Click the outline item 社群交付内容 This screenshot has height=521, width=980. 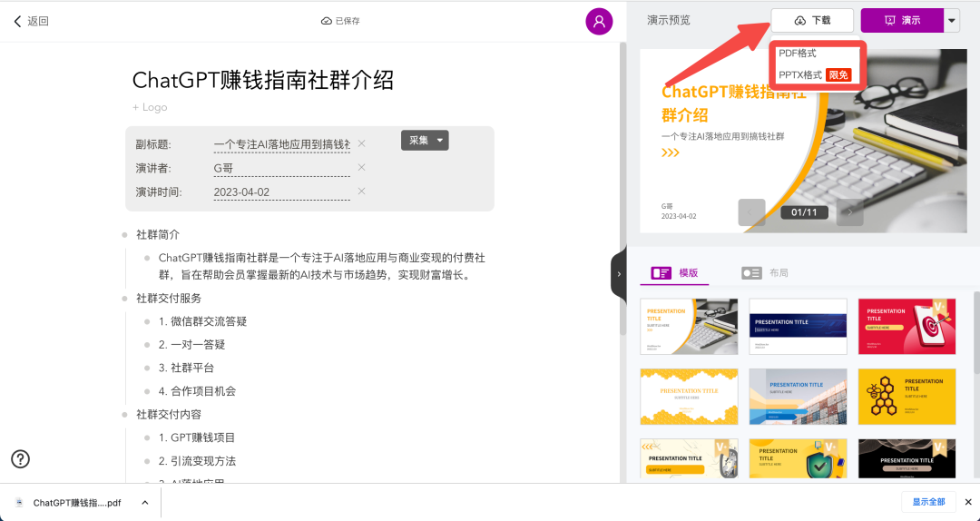click(169, 415)
